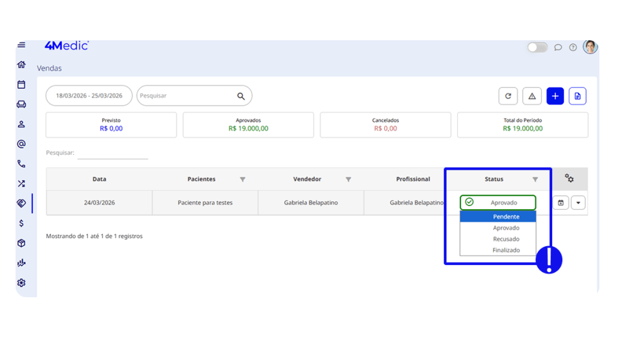The width and height of the screenshot is (644, 338).
Task: Open the settings gear in sidebar
Action: pyautogui.click(x=21, y=283)
